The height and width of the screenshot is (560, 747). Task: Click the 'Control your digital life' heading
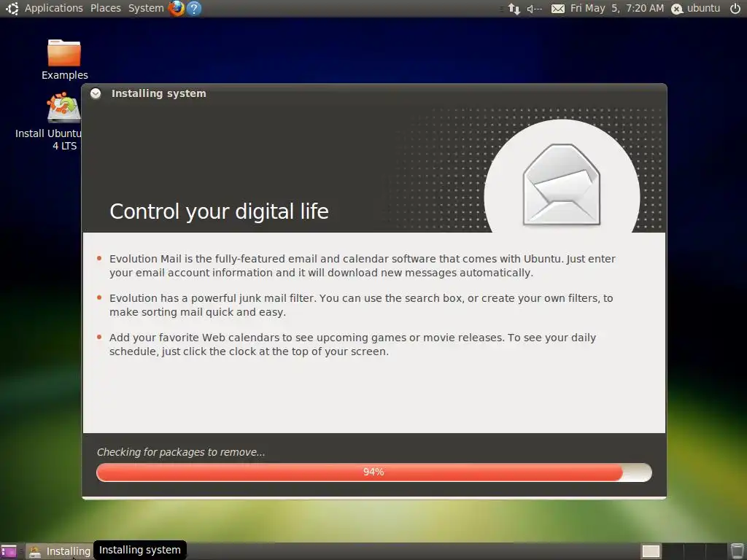[x=219, y=211]
